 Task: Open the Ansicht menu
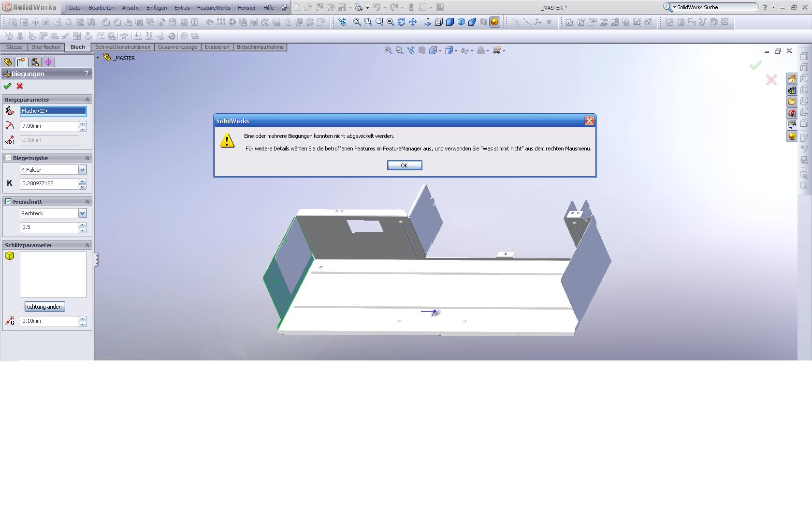click(130, 8)
